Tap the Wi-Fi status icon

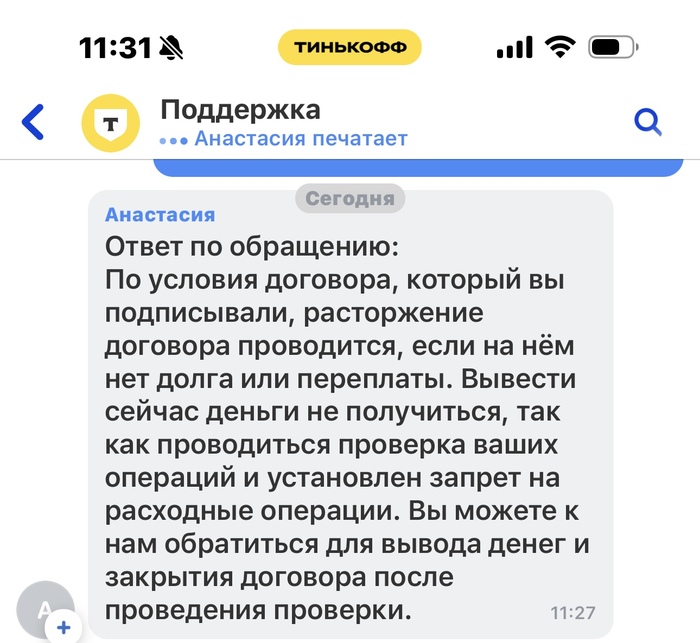click(x=560, y=47)
